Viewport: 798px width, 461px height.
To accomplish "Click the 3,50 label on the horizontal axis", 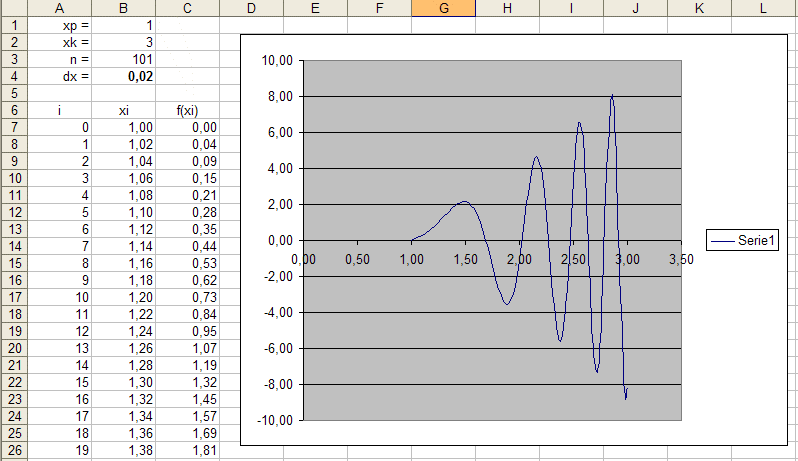I will coord(681,258).
